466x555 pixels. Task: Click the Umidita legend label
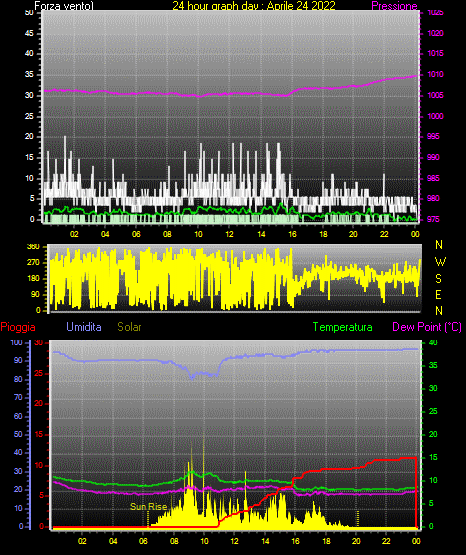84,327
